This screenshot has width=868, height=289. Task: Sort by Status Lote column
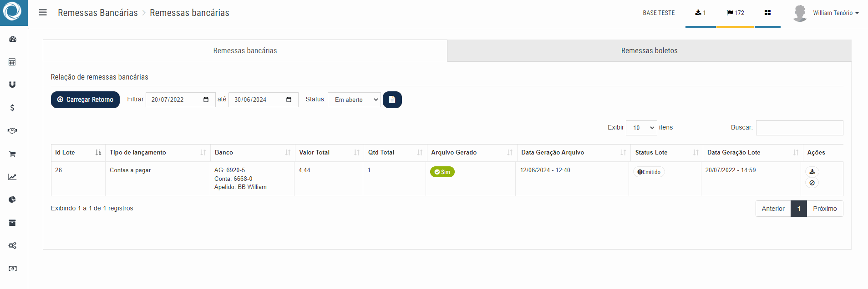[x=666, y=153]
